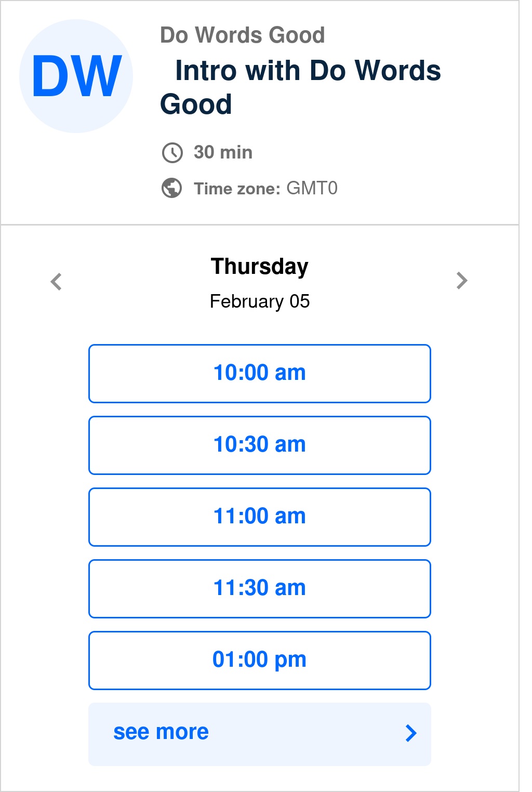The height and width of the screenshot is (792, 532).
Task: Click the '30 min' duration text
Action: [x=223, y=152]
